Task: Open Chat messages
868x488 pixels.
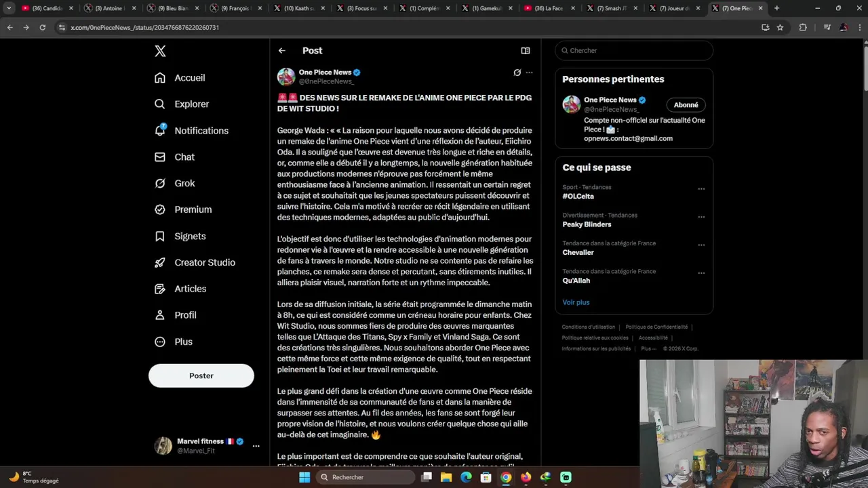Action: [x=174, y=157]
